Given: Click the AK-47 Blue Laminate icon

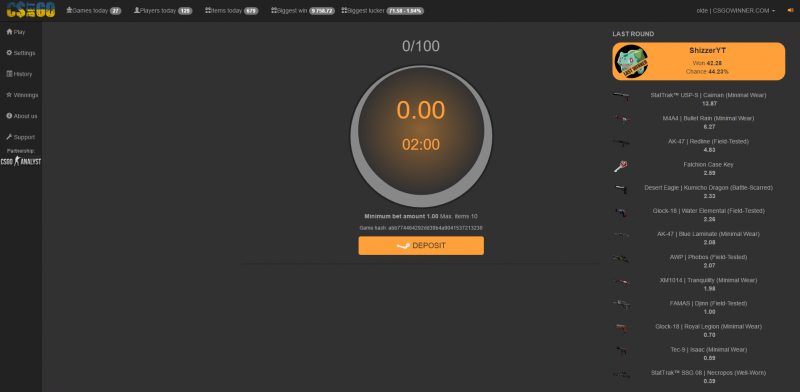Looking at the screenshot, I should point(621,235).
